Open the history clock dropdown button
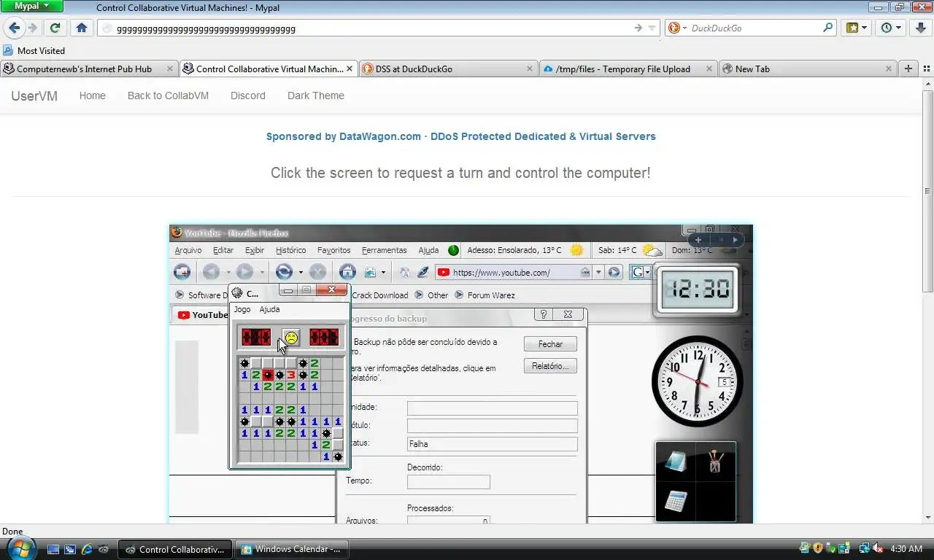This screenshot has width=934, height=560. click(891, 28)
